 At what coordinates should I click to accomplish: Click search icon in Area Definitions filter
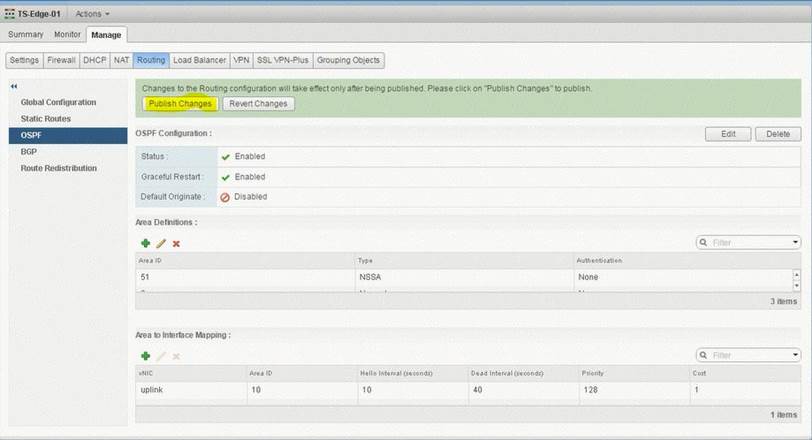click(704, 242)
